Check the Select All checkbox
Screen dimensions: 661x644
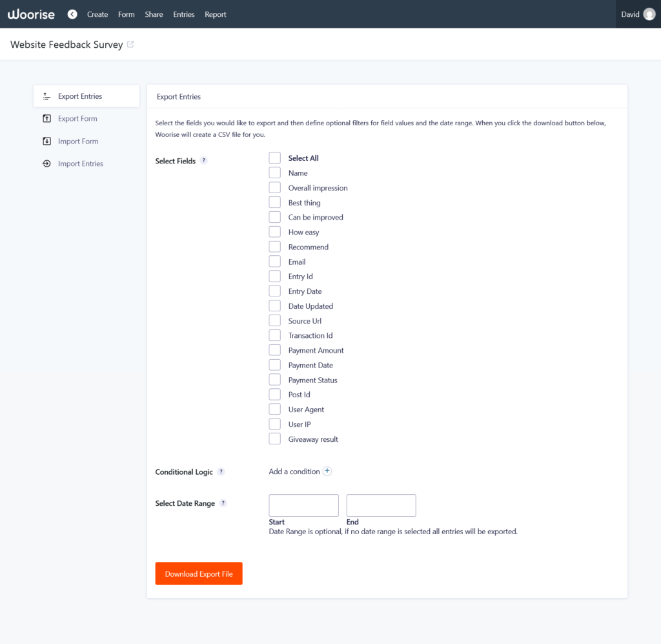point(275,158)
